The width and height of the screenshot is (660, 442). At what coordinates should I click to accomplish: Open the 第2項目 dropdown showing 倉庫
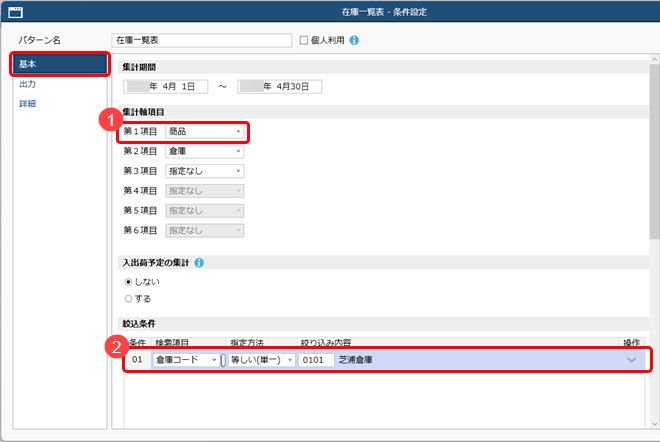[205, 152]
